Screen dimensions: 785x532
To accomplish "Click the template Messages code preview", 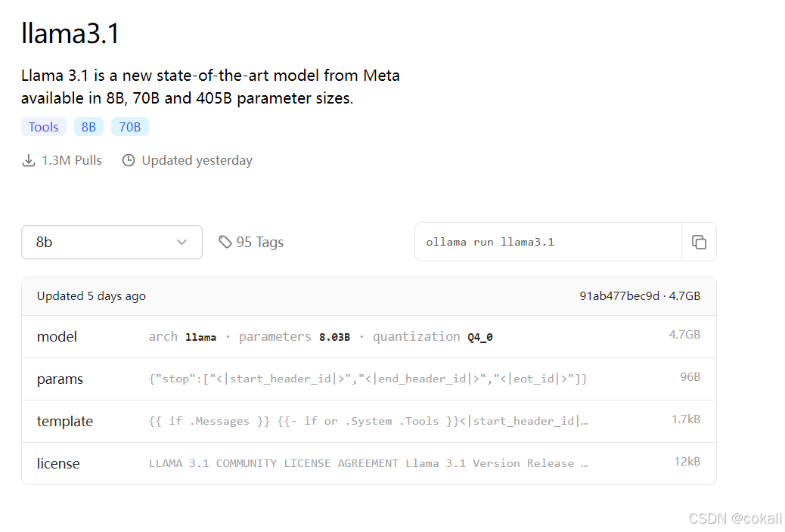I will tap(368, 422).
